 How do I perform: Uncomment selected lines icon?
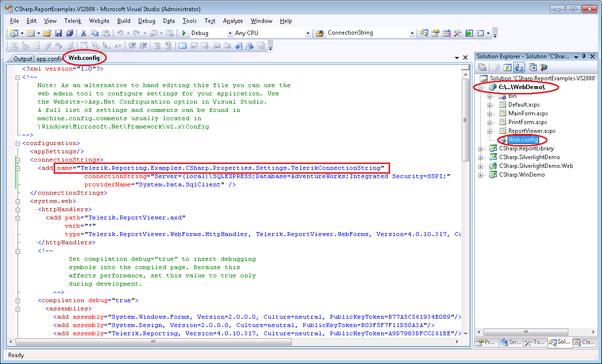coord(169,46)
